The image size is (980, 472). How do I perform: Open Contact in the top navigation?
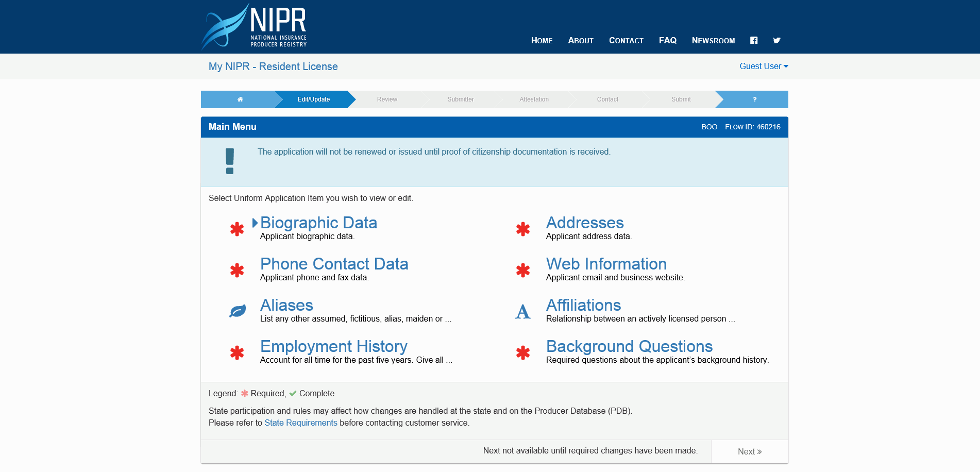pos(626,40)
